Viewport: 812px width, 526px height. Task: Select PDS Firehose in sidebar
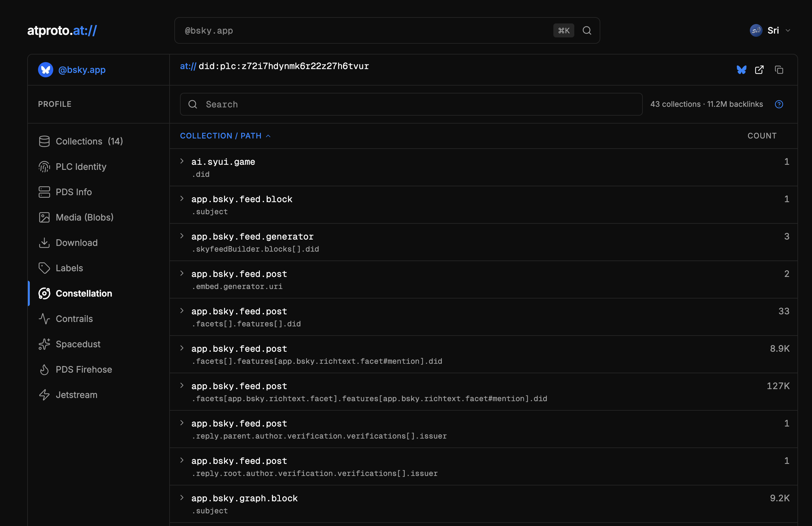point(84,369)
